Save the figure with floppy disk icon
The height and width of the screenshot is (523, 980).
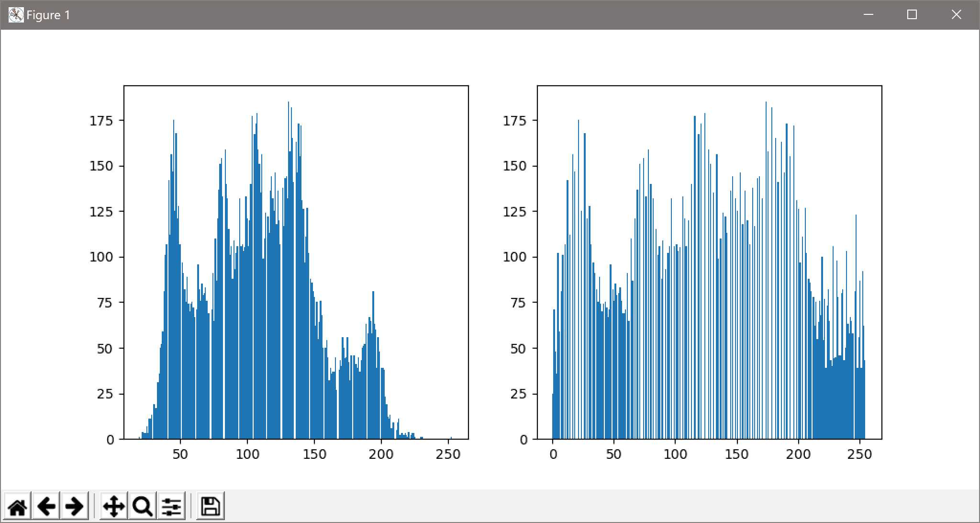(210, 506)
